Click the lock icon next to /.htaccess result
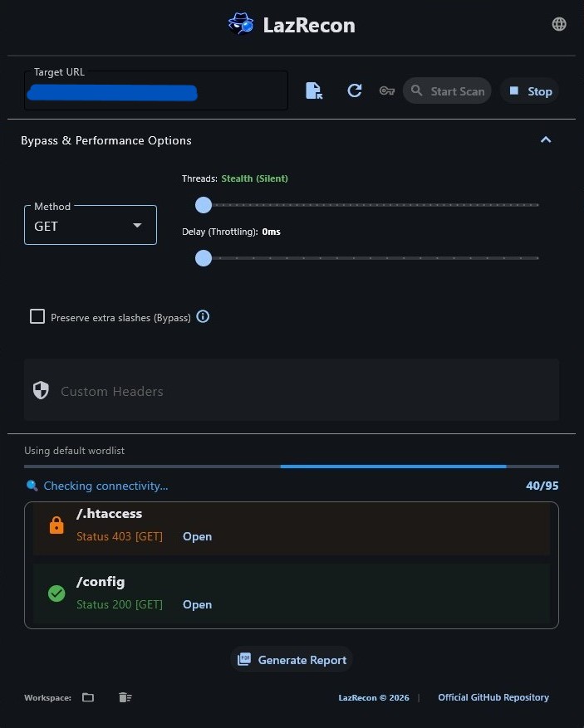This screenshot has width=584, height=728. pos(56,525)
